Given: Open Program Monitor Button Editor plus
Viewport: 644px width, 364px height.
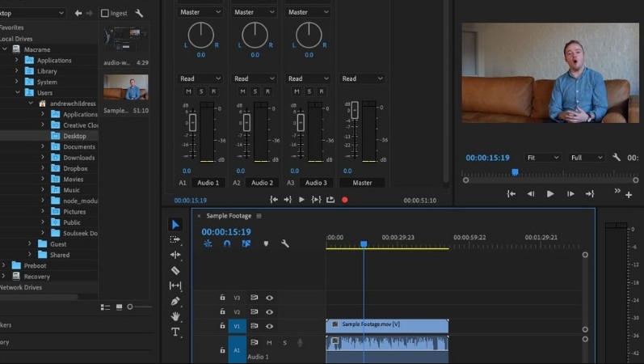Looking at the screenshot, I should (629, 195).
